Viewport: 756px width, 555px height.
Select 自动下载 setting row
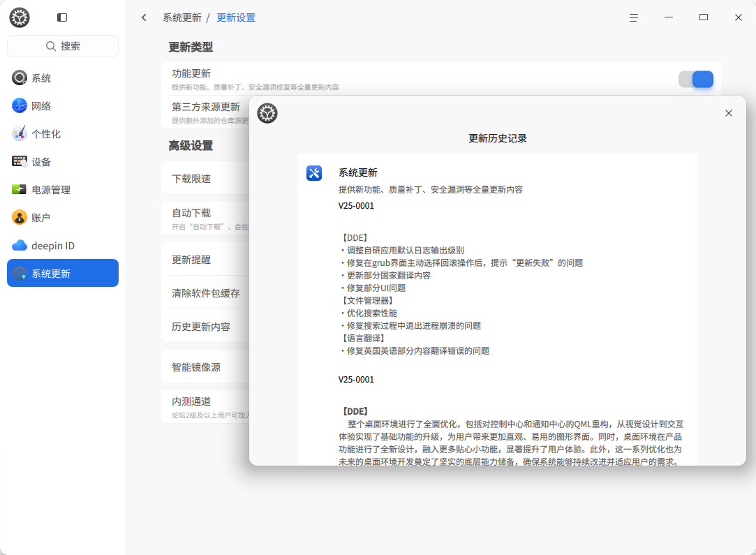coord(205,219)
